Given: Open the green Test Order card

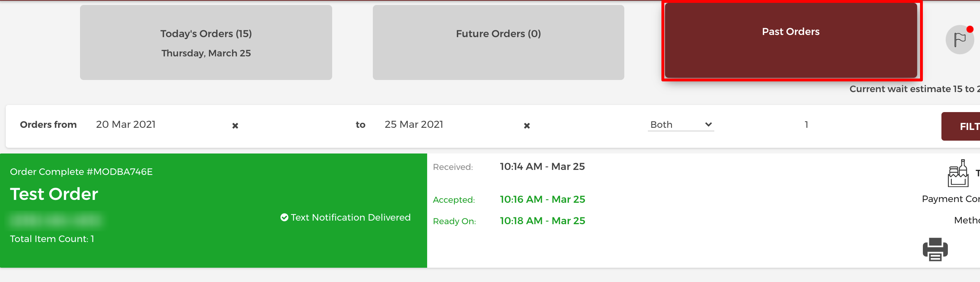Looking at the screenshot, I should [x=214, y=211].
